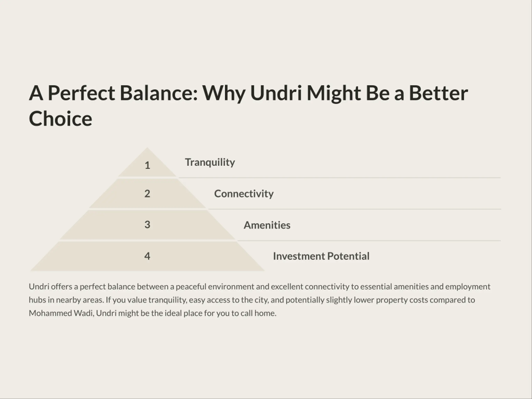Click the Connectivity label
The height and width of the screenshot is (399, 532).
[244, 194]
